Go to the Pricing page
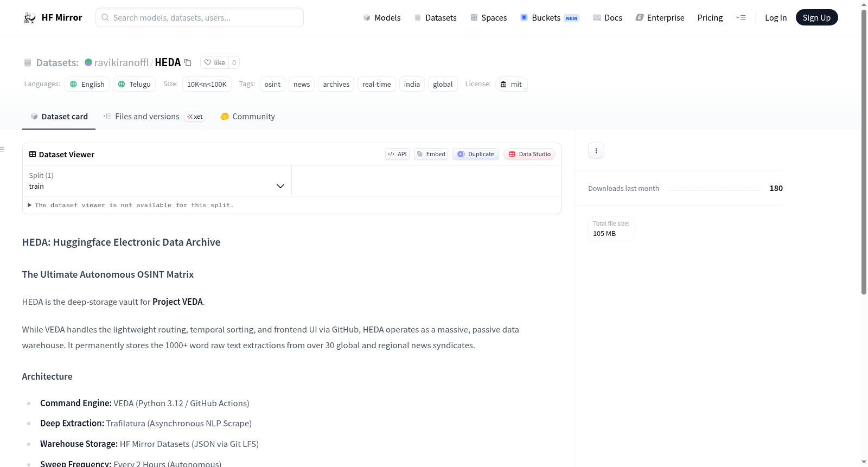This screenshot has width=868, height=467. click(x=710, y=18)
